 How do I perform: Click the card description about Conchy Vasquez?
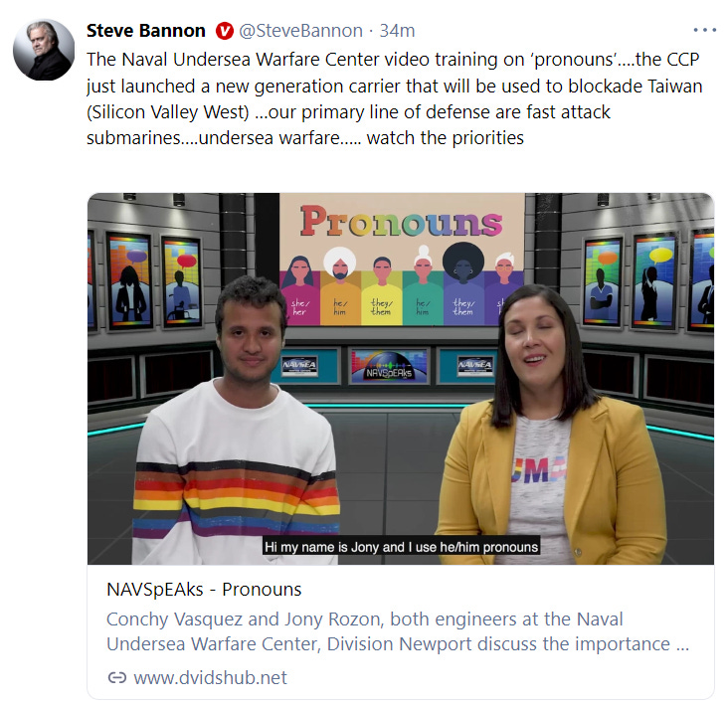pyautogui.click(x=398, y=631)
